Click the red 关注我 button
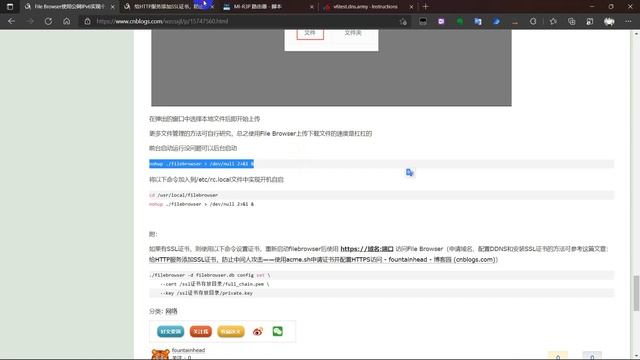Viewport: 640px width, 360px height. [200, 331]
